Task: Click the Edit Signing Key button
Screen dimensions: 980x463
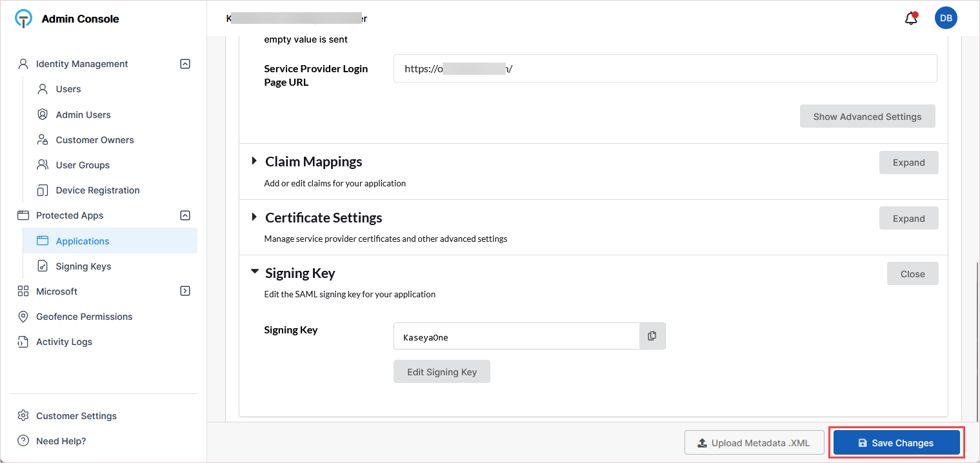Action: [442, 372]
